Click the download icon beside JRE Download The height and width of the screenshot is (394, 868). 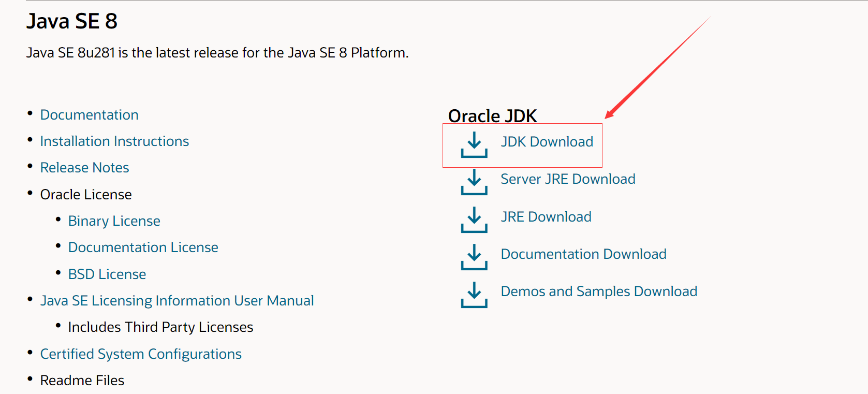click(474, 220)
